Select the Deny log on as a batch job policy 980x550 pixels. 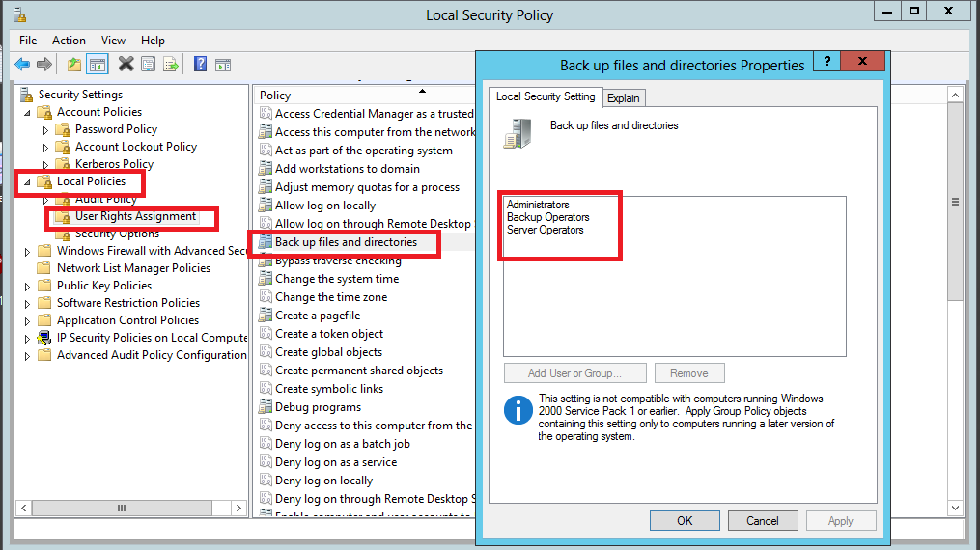point(343,444)
